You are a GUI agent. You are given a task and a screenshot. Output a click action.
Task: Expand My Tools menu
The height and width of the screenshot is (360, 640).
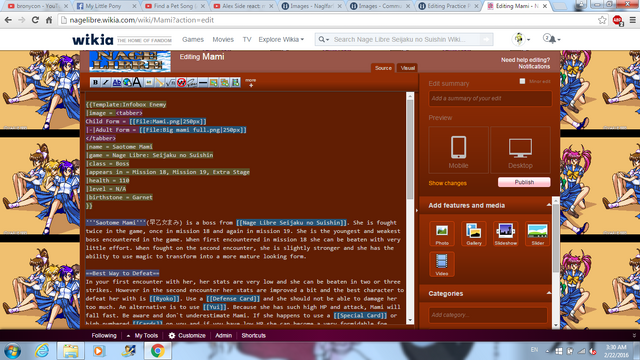(x=142, y=336)
